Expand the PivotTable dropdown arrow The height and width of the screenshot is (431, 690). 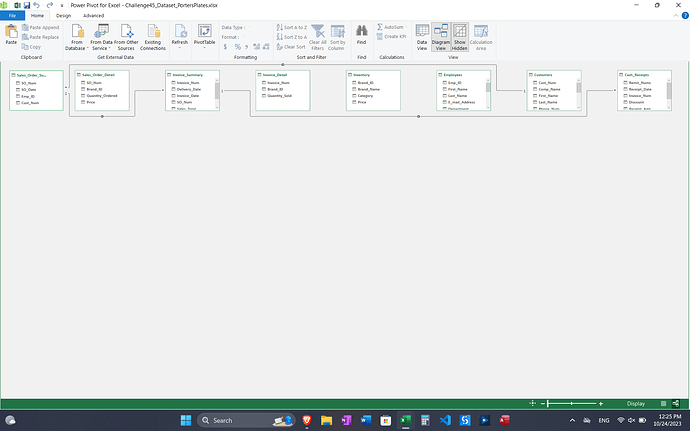[x=205, y=48]
